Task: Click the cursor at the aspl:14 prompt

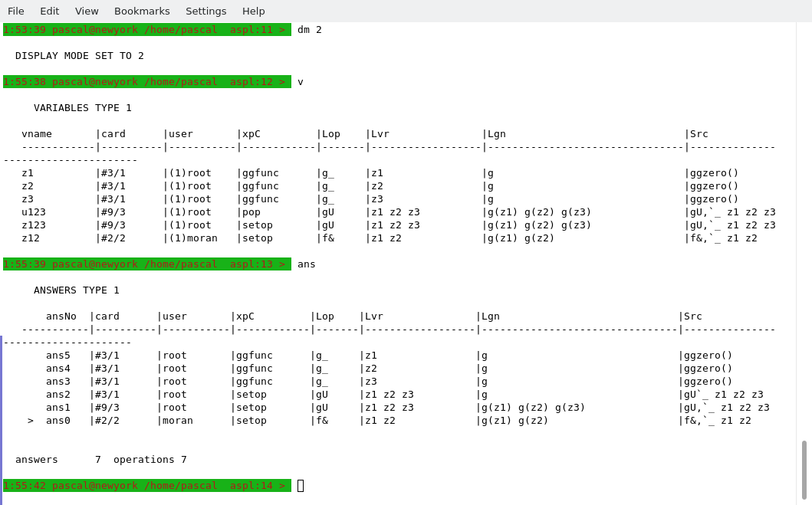Action: point(301,486)
